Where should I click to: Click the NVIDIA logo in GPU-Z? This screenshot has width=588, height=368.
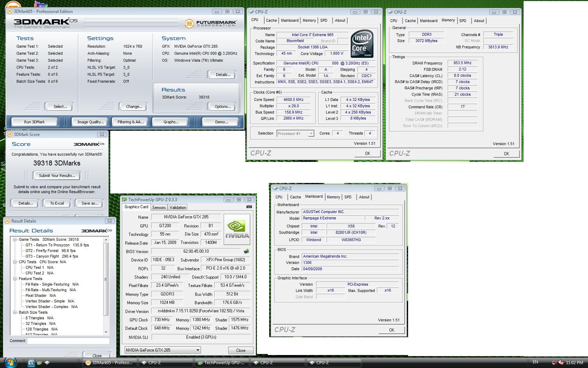pyautogui.click(x=237, y=230)
